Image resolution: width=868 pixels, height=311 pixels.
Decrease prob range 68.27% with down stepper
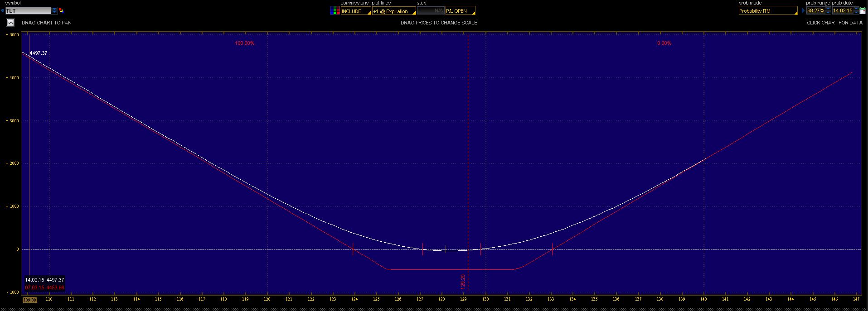pos(828,13)
